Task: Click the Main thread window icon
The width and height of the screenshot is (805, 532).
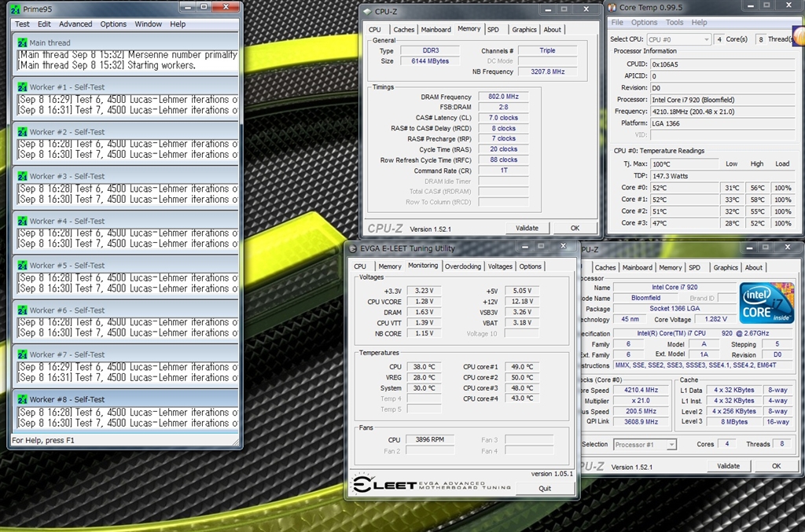Action: click(x=22, y=42)
